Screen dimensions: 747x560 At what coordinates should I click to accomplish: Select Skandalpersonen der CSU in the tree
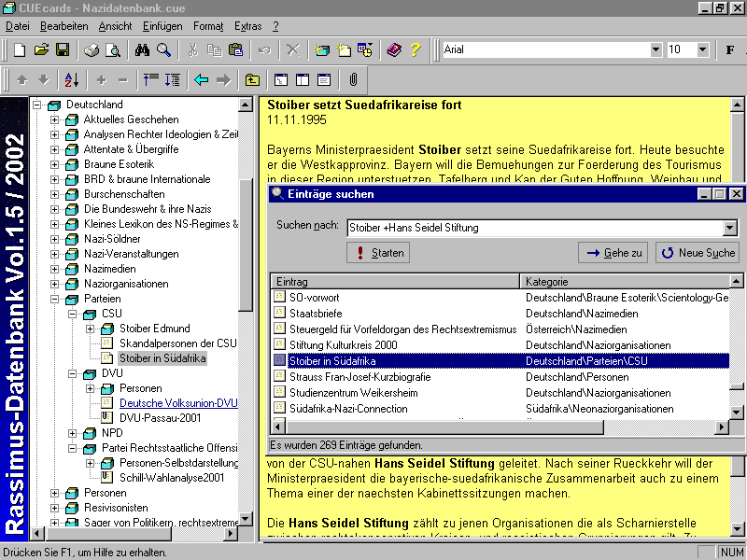[177, 343]
